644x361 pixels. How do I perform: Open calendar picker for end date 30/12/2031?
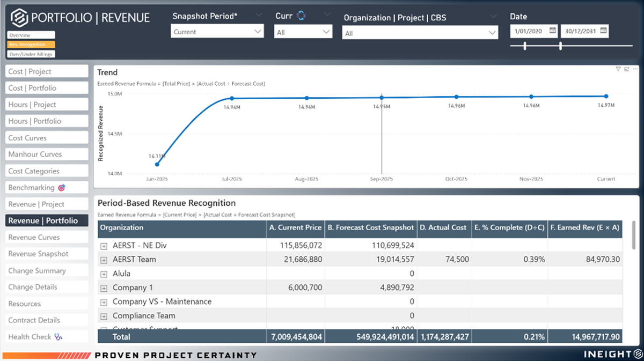(x=603, y=31)
